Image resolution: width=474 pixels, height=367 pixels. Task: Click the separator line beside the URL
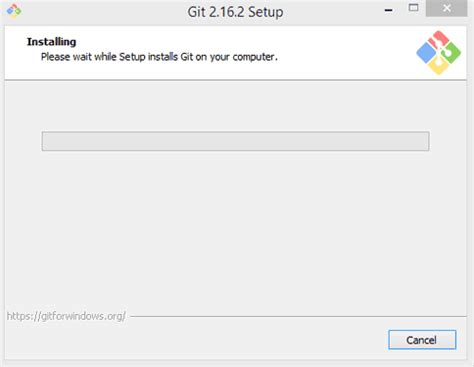(x=298, y=316)
